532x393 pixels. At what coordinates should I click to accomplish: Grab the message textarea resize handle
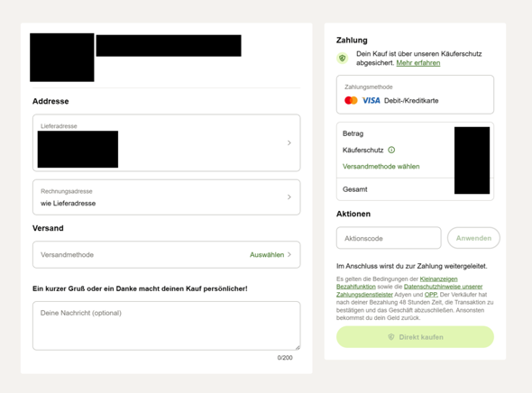(x=298, y=347)
